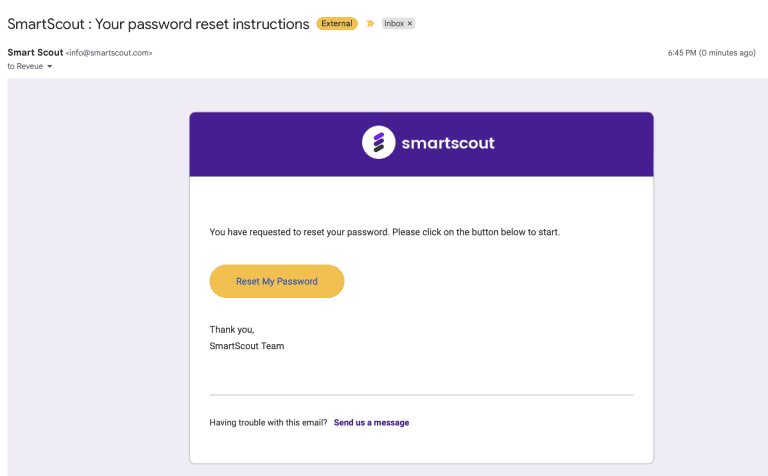The image size is (768, 476).
Task: Click the "to Reveue" recipient text
Action: coord(25,67)
